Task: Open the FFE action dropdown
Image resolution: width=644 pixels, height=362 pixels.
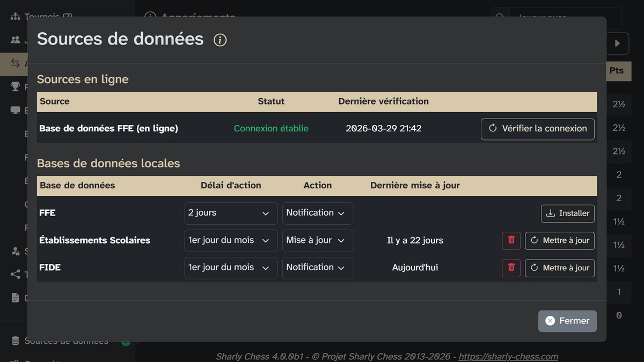Action: [x=317, y=213]
